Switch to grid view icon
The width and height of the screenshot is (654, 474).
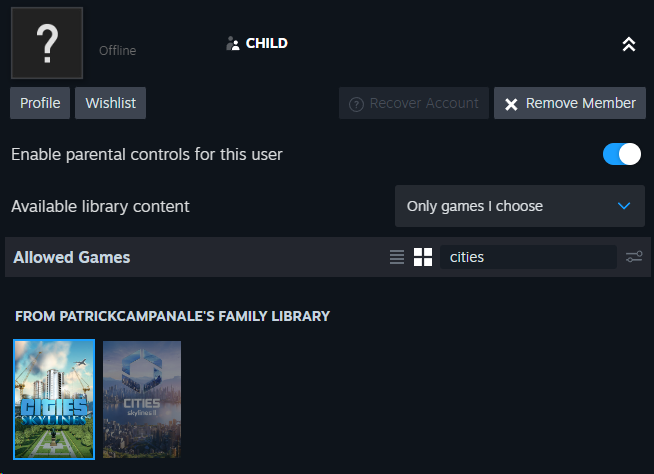(x=422, y=257)
